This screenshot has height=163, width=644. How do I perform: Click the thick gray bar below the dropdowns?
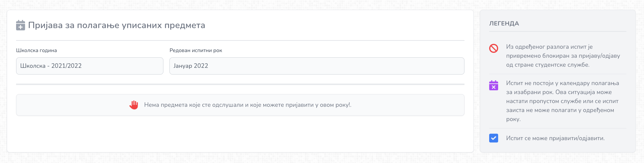(240, 84)
